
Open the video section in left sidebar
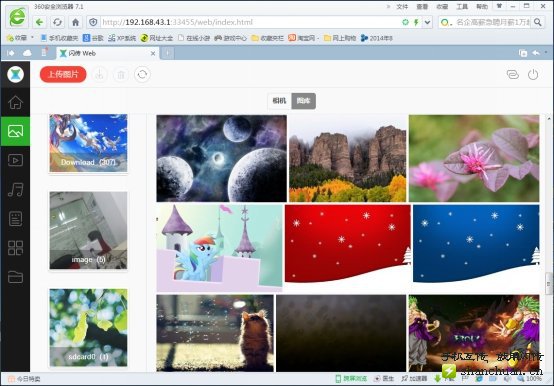(x=15, y=160)
